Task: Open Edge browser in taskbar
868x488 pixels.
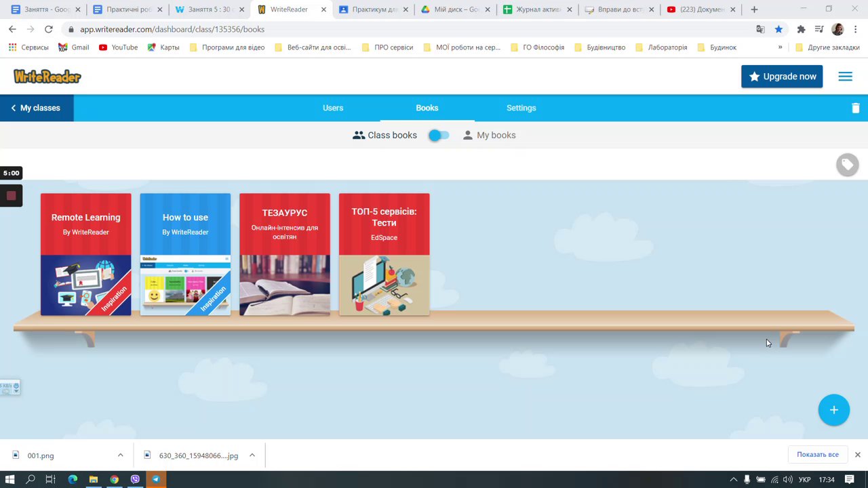Action: 73,479
